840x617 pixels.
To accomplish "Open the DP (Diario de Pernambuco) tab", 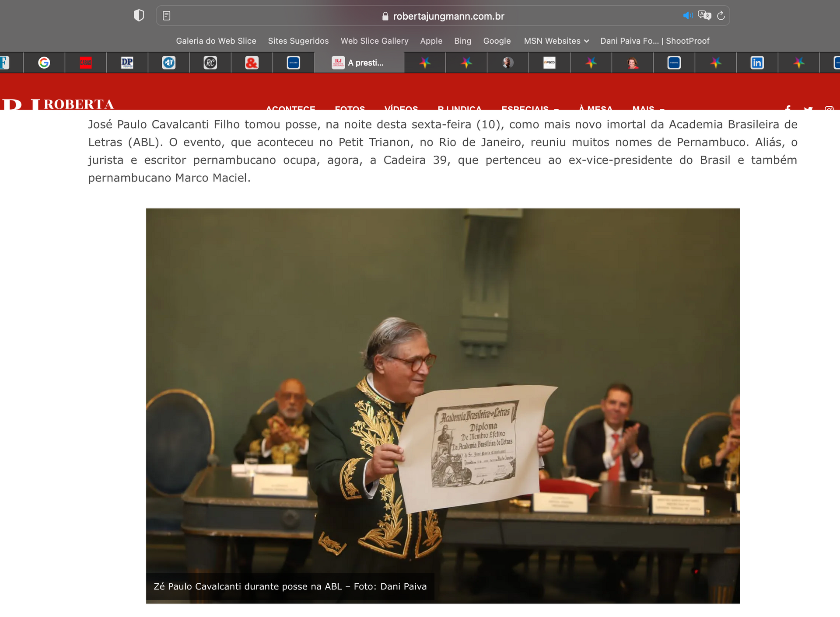I will click(127, 63).
